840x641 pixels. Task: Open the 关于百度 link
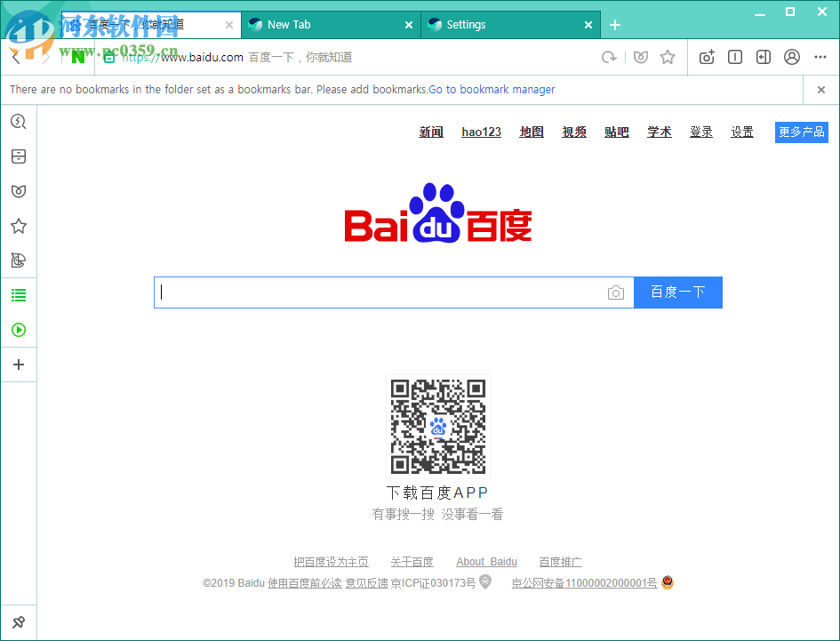[x=412, y=562]
